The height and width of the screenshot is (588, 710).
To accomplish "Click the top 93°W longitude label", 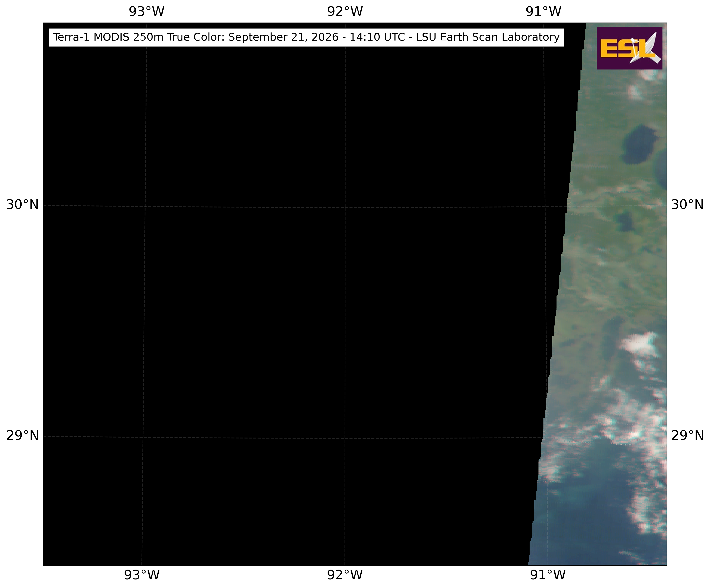I will (x=146, y=11).
